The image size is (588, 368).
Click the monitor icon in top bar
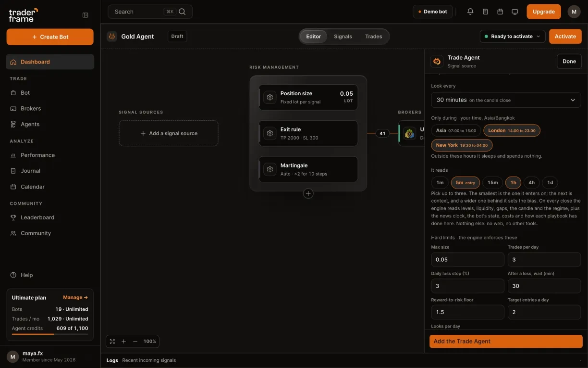point(515,12)
